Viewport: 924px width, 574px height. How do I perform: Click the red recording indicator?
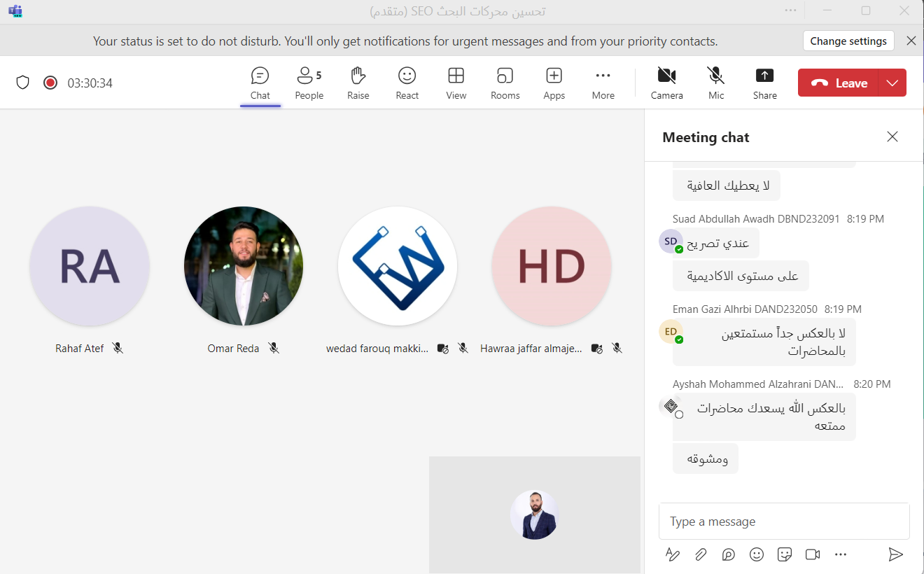point(50,83)
